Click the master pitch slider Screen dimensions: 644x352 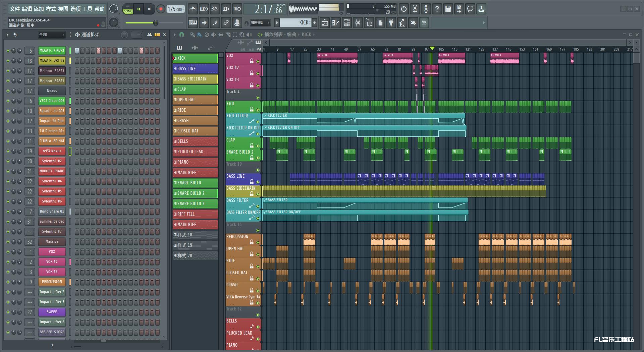pos(155,23)
